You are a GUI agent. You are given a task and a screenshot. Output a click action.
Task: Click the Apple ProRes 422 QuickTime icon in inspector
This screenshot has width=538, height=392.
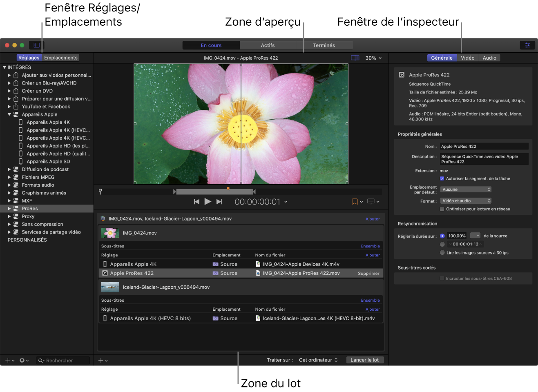coord(402,75)
